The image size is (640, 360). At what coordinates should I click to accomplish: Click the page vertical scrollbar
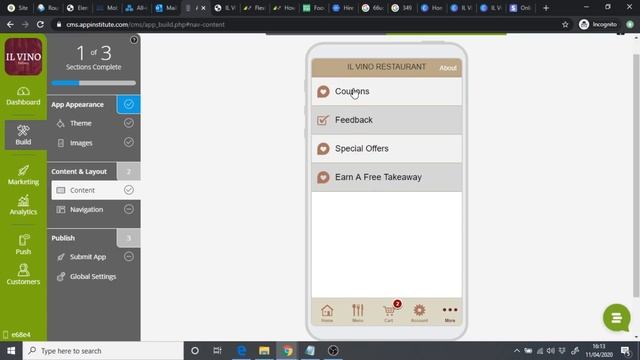pos(636,176)
